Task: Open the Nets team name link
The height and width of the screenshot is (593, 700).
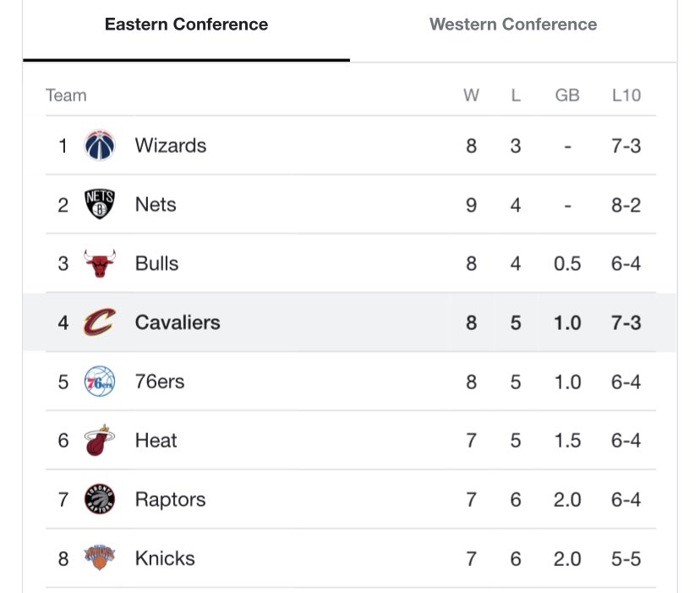Action: [156, 205]
